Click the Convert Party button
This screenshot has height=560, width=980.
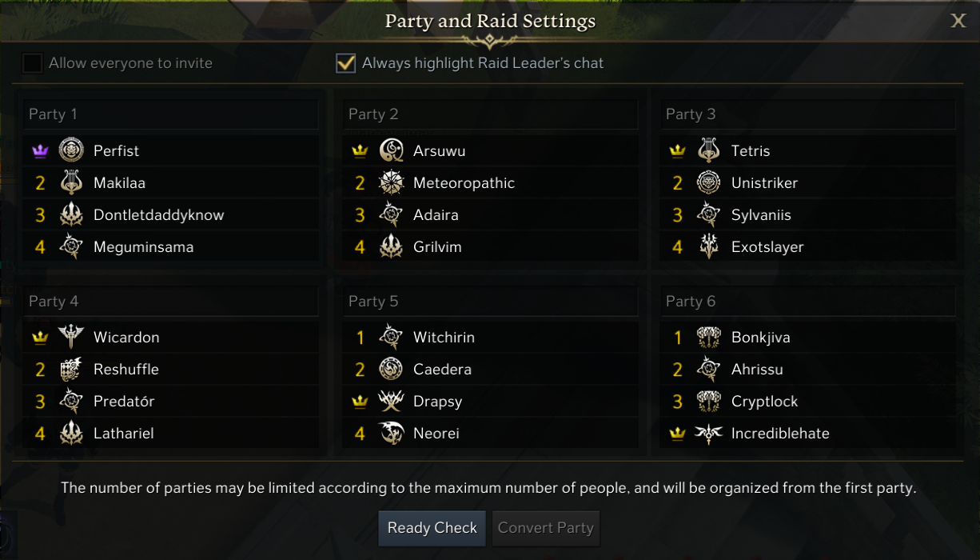pyautogui.click(x=546, y=528)
